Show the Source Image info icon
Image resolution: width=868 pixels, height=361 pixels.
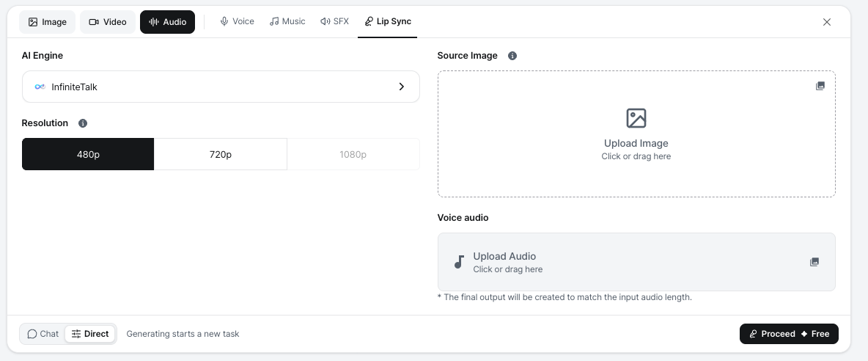point(512,56)
